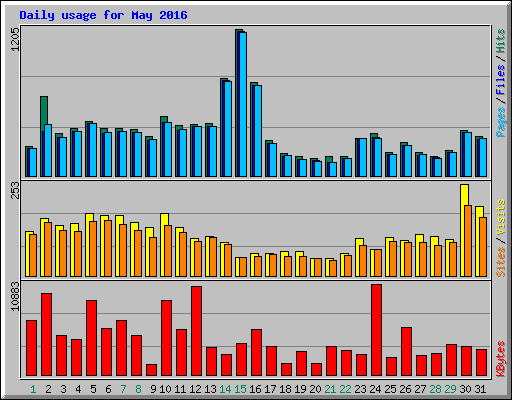
Task: Click day label 9 on x-axis
Action: point(153,389)
